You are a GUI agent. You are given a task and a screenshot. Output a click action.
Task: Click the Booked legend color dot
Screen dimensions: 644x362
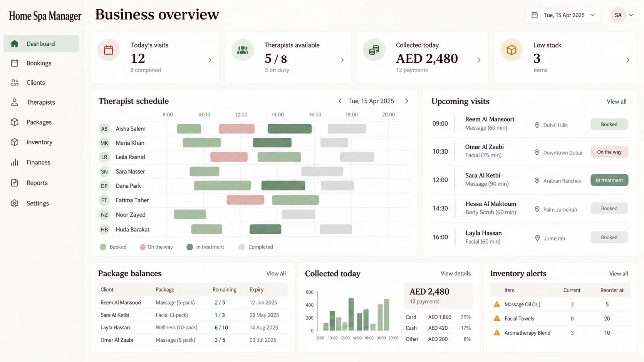tap(103, 247)
